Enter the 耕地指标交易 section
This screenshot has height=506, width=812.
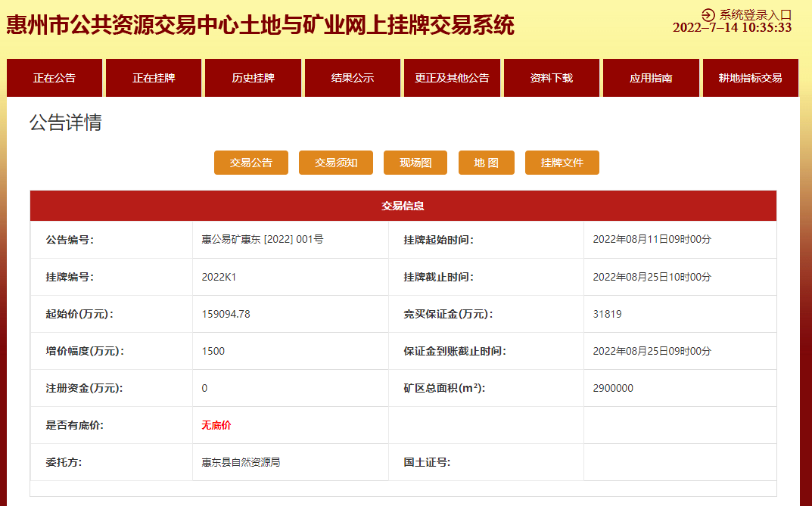[750, 77]
